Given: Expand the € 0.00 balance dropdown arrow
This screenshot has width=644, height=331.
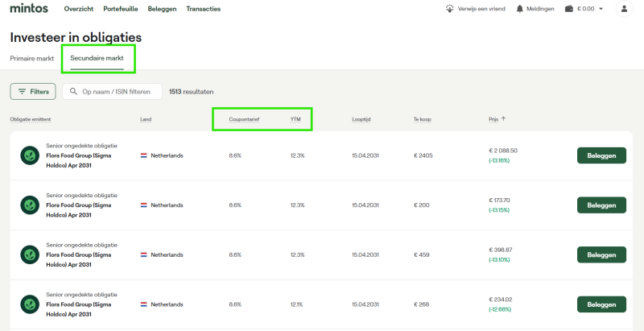Looking at the screenshot, I should (x=601, y=9).
